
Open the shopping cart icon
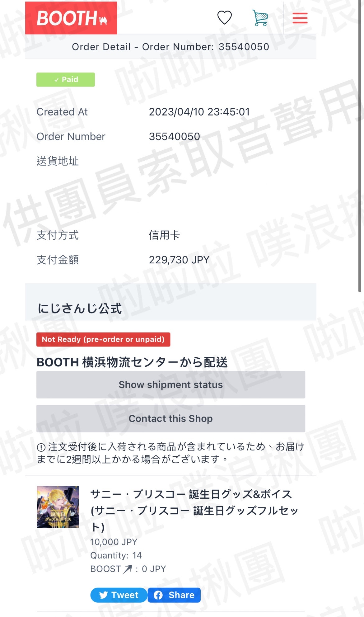(x=260, y=18)
